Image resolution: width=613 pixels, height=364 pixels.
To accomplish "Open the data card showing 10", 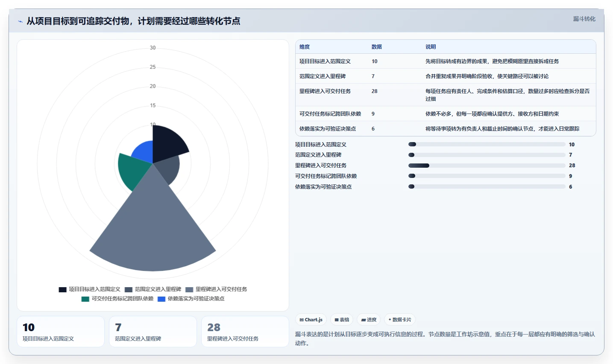I will (x=61, y=332).
